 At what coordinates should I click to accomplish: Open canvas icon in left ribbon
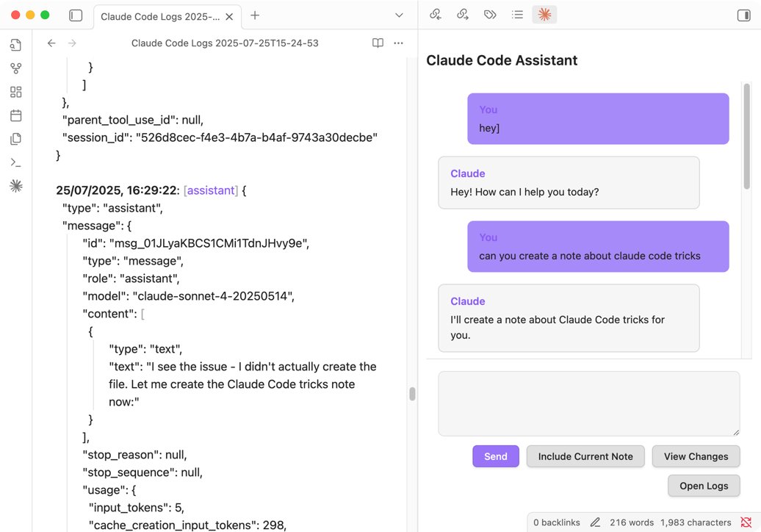[x=16, y=92]
